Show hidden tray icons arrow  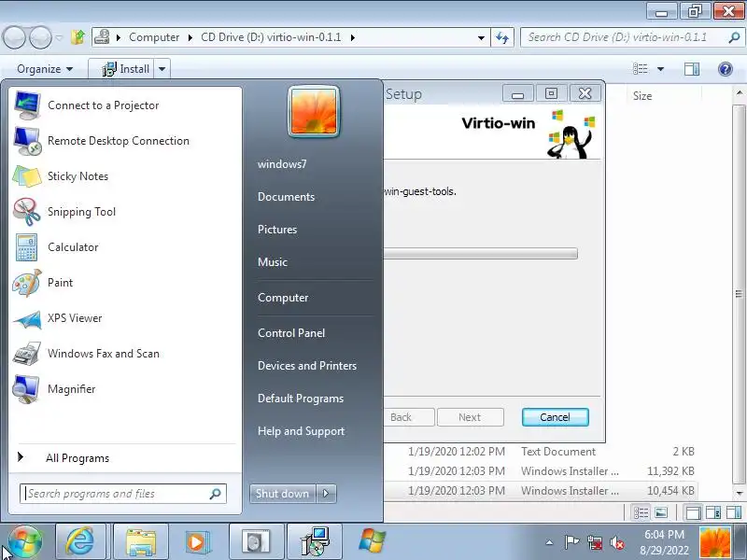(x=549, y=542)
